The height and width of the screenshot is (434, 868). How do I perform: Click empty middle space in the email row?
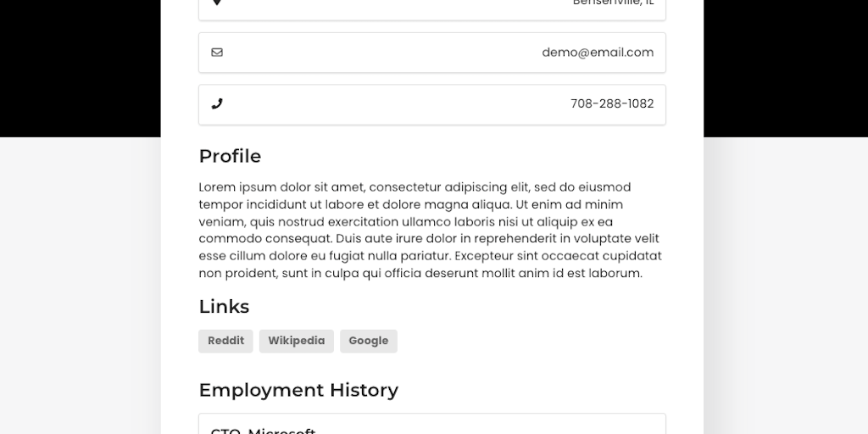[381, 53]
